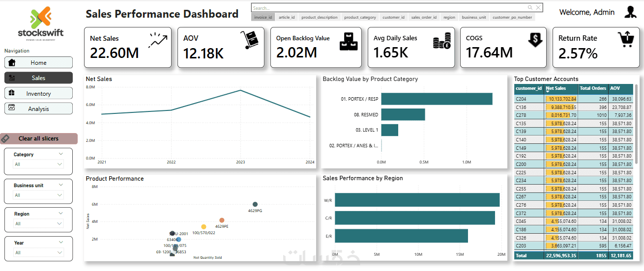Select the customer_po_number search field tab
644x271 pixels.
(512, 17)
